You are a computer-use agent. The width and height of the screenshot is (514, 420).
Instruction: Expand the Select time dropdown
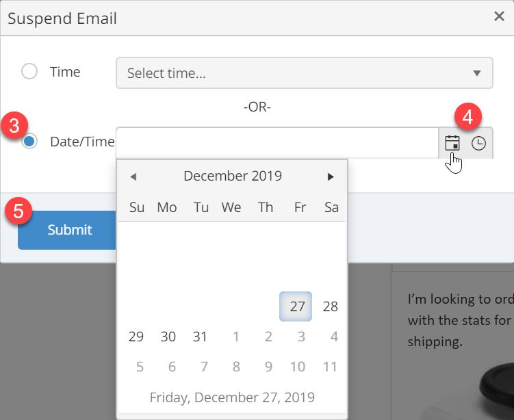(304, 73)
